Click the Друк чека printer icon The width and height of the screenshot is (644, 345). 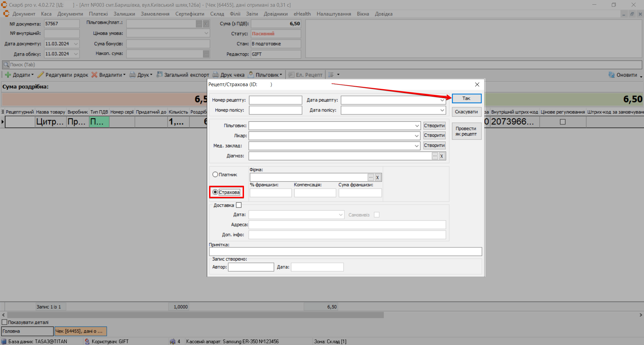point(215,75)
